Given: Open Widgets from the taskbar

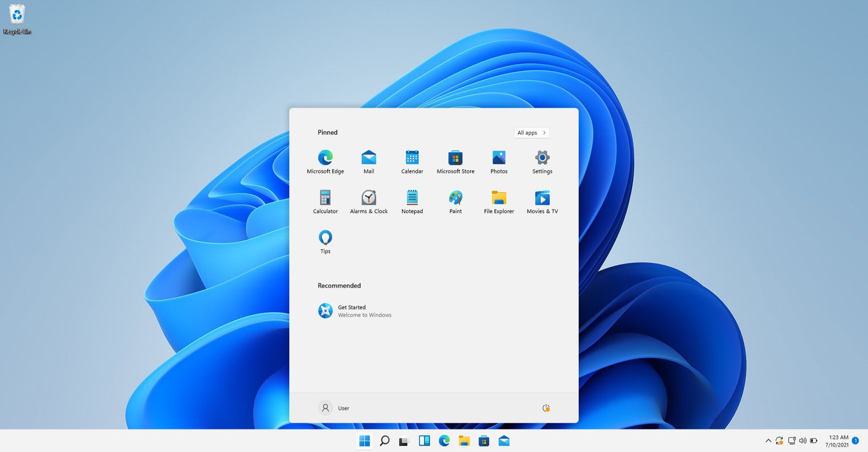Looking at the screenshot, I should (424, 441).
